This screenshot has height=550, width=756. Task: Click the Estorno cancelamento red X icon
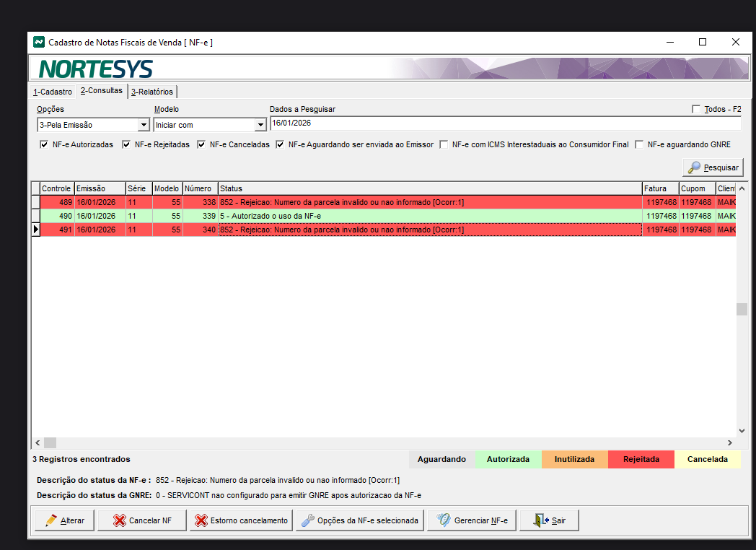[201, 520]
